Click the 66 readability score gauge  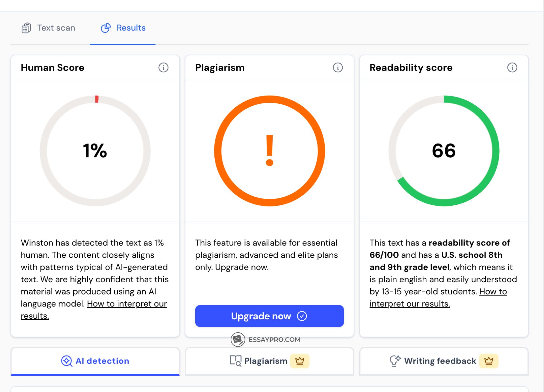tap(444, 151)
